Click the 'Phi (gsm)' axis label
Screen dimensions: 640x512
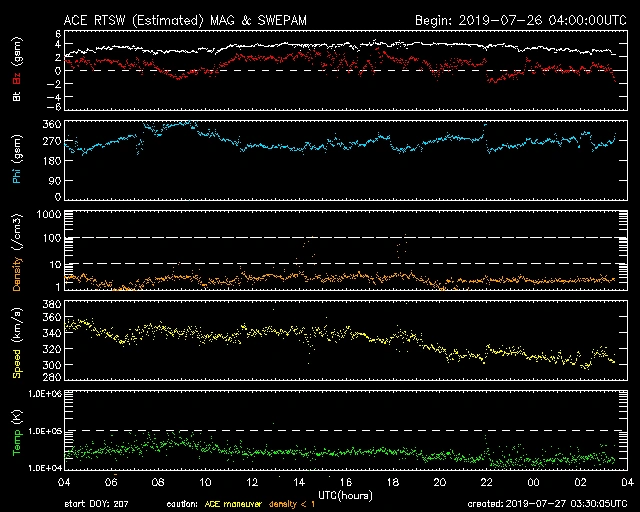pos(17,159)
